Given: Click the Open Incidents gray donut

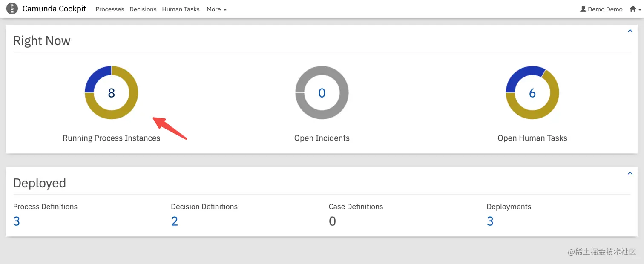Looking at the screenshot, I should click(322, 113).
